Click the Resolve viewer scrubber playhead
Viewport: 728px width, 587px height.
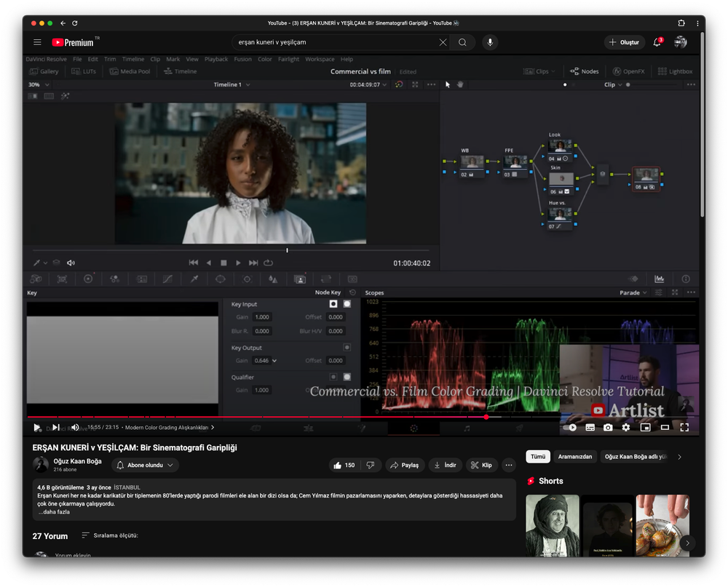coord(287,250)
